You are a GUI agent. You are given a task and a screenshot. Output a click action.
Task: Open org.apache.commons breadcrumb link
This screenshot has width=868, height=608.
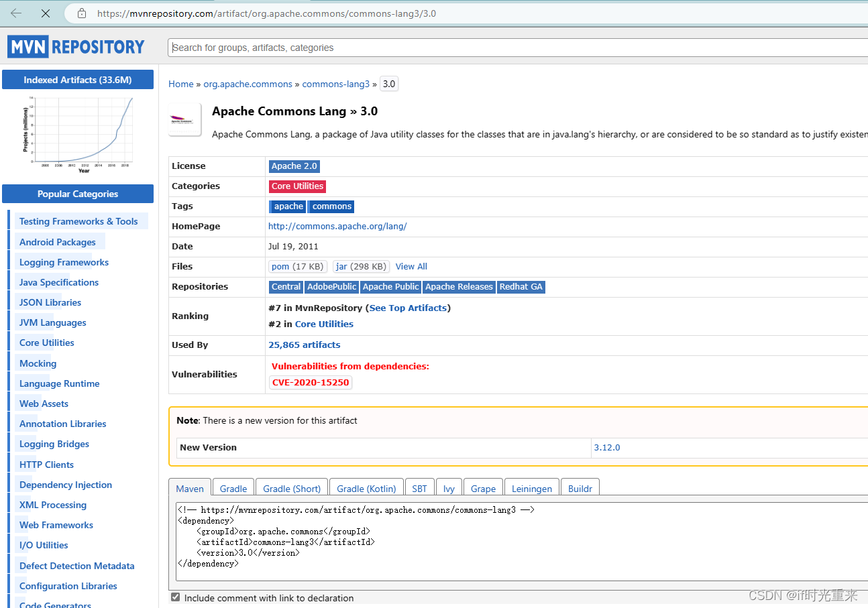pos(248,84)
